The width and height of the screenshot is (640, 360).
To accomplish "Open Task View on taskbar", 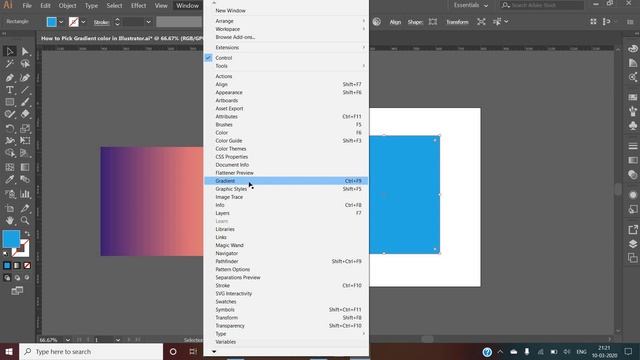I will pyautogui.click(x=193, y=351).
